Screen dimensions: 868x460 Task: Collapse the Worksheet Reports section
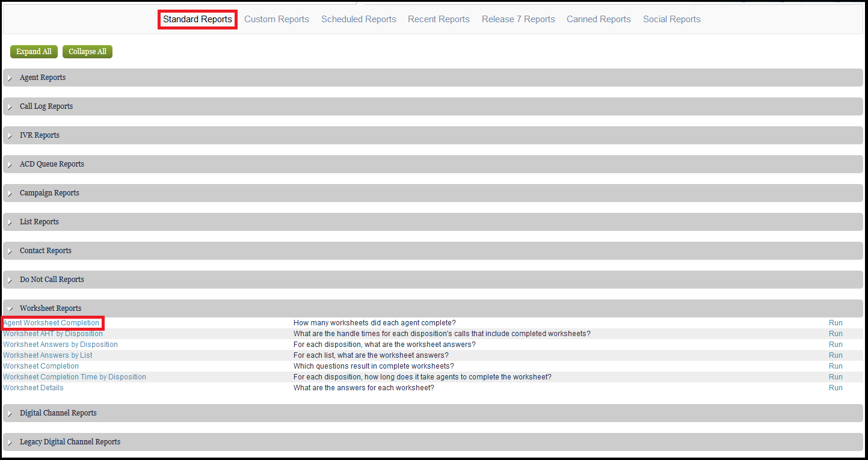(x=433, y=308)
